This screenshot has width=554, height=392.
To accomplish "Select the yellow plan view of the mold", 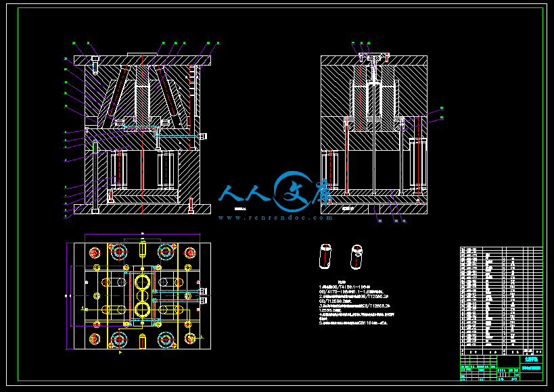I will tap(142, 295).
